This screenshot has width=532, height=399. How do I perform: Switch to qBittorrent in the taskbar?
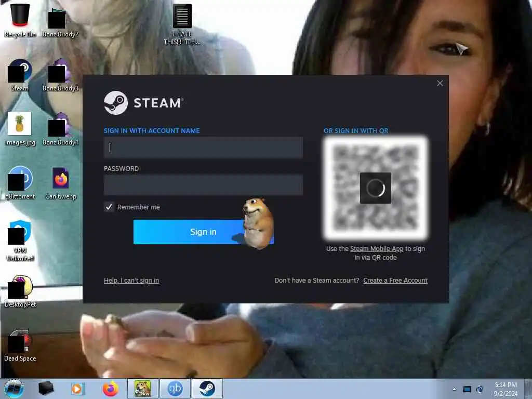tap(175, 389)
